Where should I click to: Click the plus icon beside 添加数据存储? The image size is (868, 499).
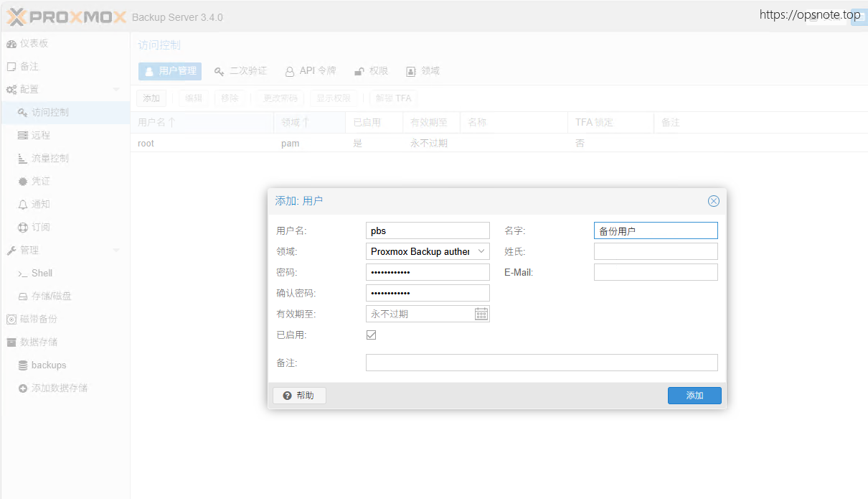point(23,388)
